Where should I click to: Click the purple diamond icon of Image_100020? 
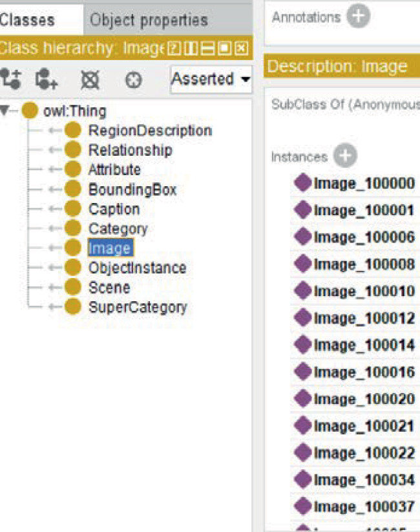pos(302,398)
